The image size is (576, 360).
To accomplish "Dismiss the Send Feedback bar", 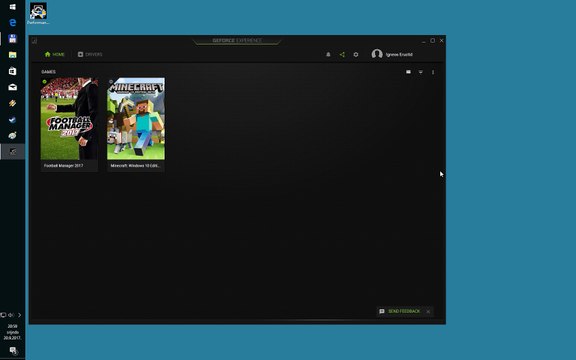I will pos(428,312).
